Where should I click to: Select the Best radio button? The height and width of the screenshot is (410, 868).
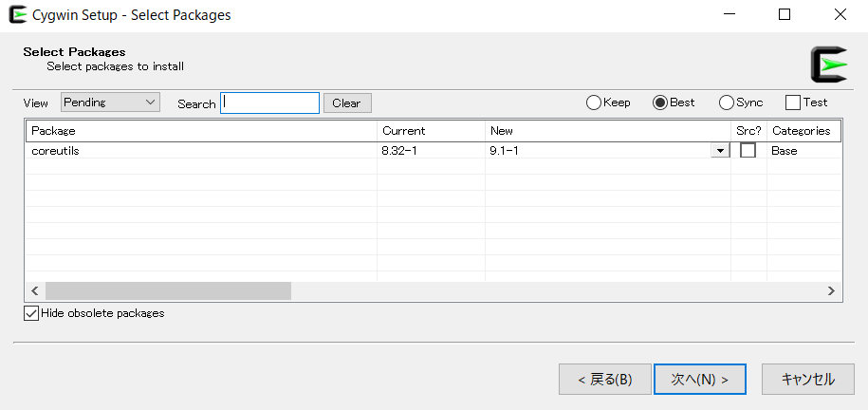point(660,102)
